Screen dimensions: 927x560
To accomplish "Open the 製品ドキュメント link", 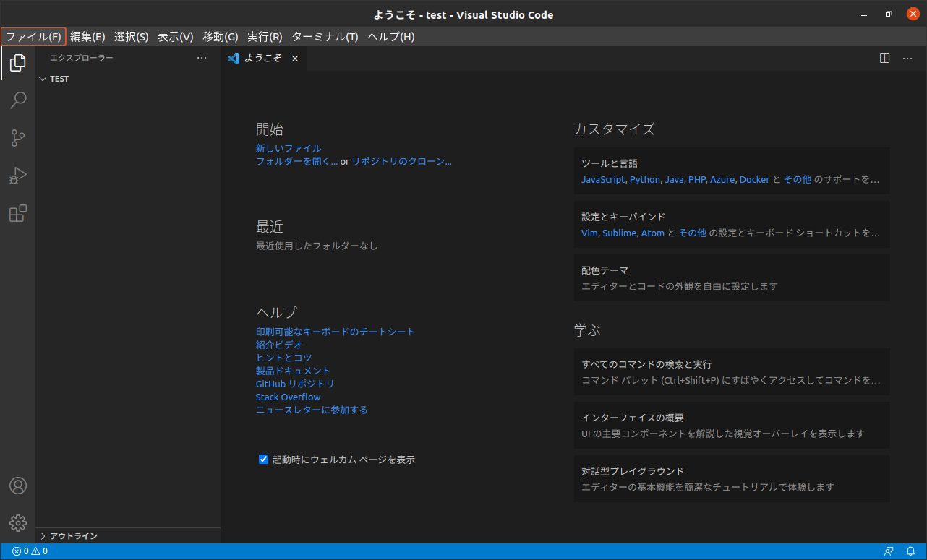I will click(x=293, y=371).
